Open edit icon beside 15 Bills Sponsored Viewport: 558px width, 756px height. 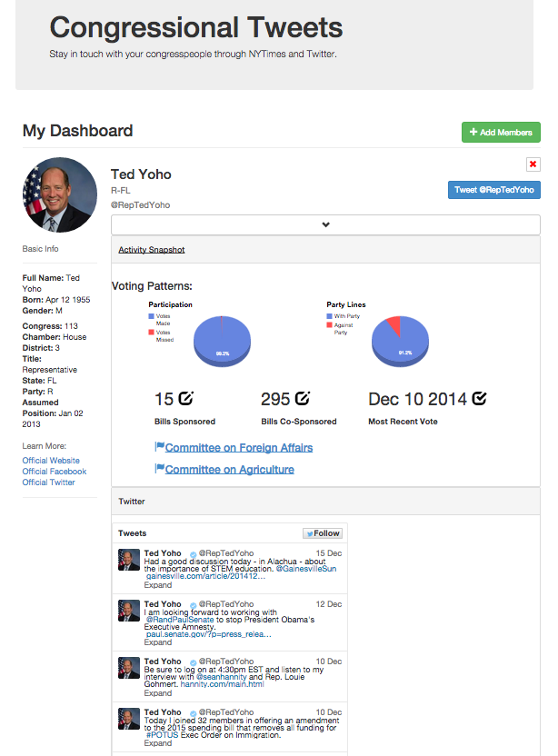pos(185,398)
